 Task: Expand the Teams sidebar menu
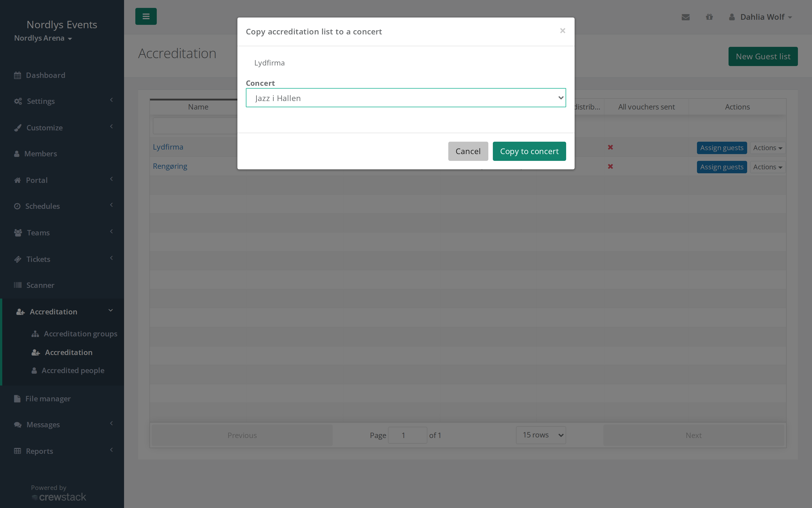pyautogui.click(x=62, y=233)
